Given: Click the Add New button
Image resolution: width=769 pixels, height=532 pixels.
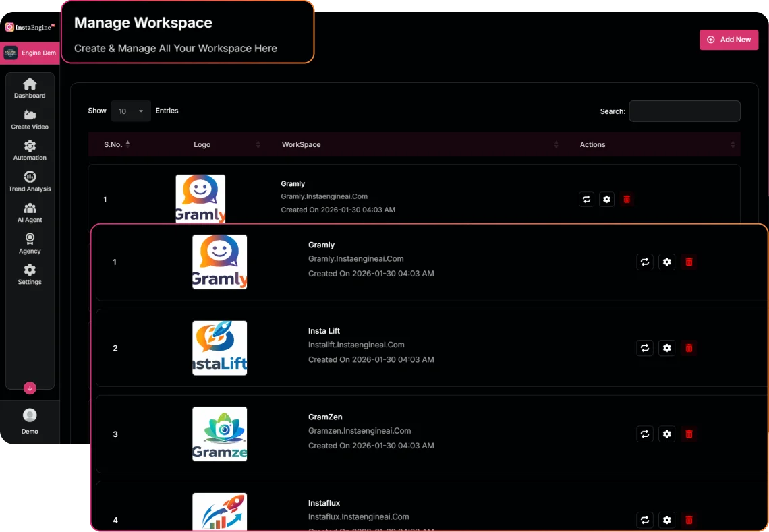Looking at the screenshot, I should pyautogui.click(x=729, y=40).
